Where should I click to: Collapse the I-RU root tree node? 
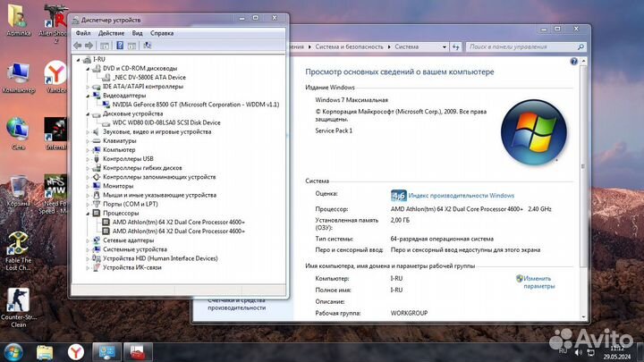tap(78, 60)
